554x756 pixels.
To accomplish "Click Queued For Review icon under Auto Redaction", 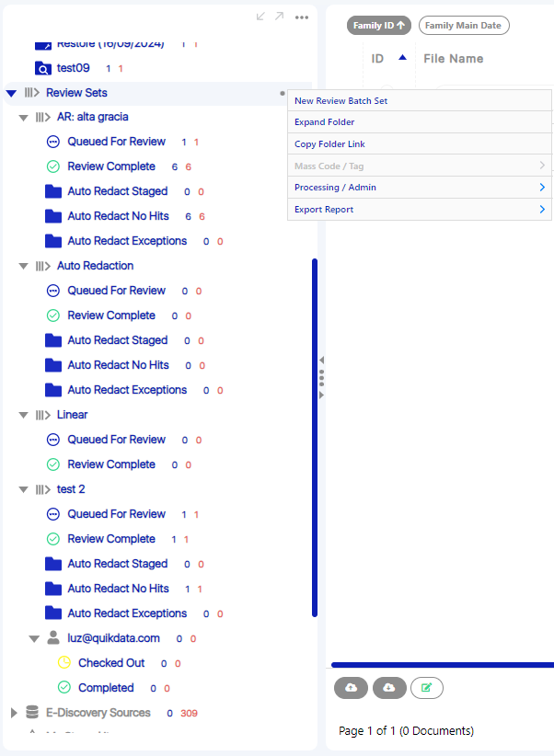I will tap(53, 291).
